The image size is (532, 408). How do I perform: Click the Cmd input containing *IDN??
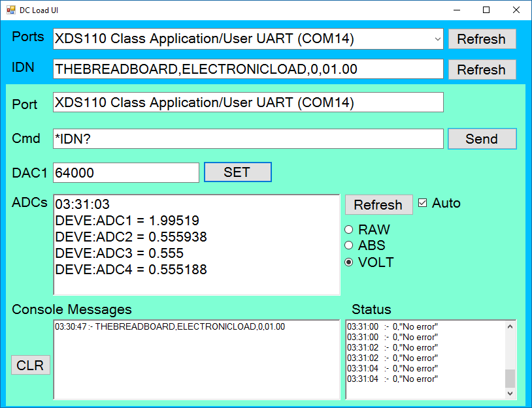[x=248, y=138]
